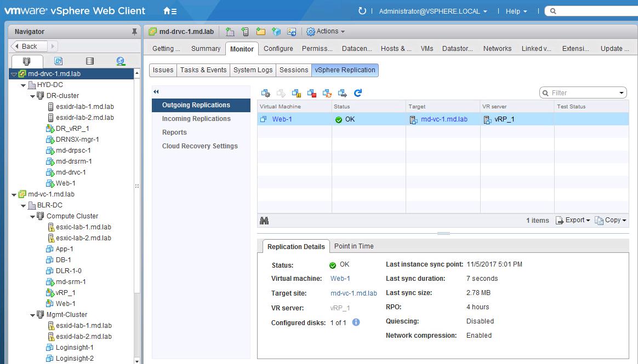Collapse the replication side menu
The width and height of the screenshot is (638, 364).
[x=156, y=92]
